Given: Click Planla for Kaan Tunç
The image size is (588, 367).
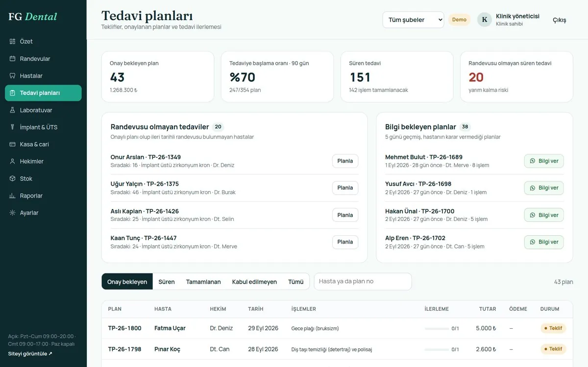Looking at the screenshot, I should tap(345, 242).
